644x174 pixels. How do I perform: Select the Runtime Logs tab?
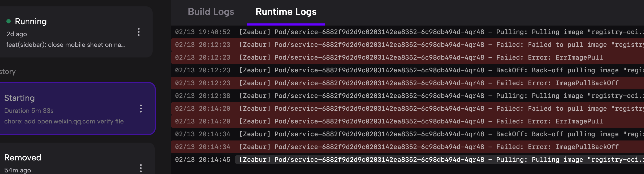click(286, 12)
